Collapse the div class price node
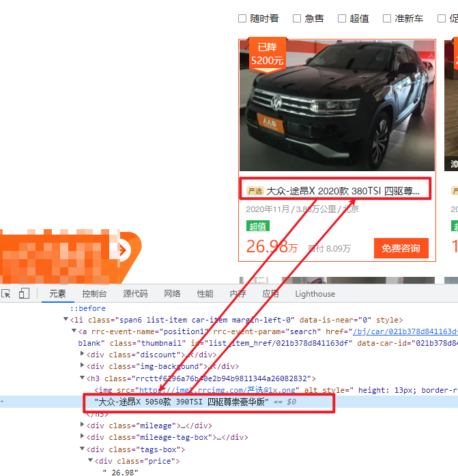Viewport: 458px width, 476px height. click(90, 460)
